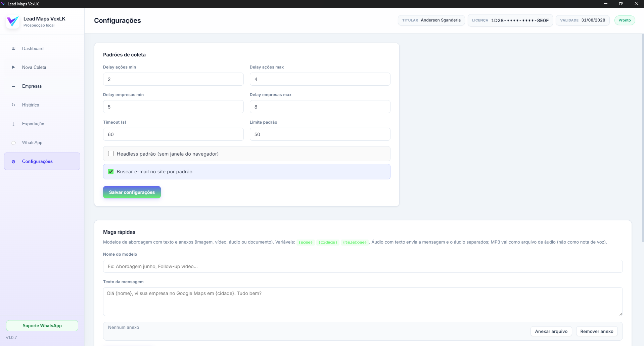This screenshot has height=346, width=644.
Task: Open the Exportação section
Action: [42, 124]
